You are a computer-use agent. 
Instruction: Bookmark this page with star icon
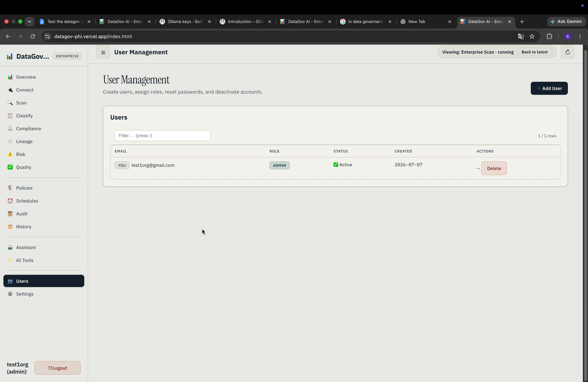point(532,37)
